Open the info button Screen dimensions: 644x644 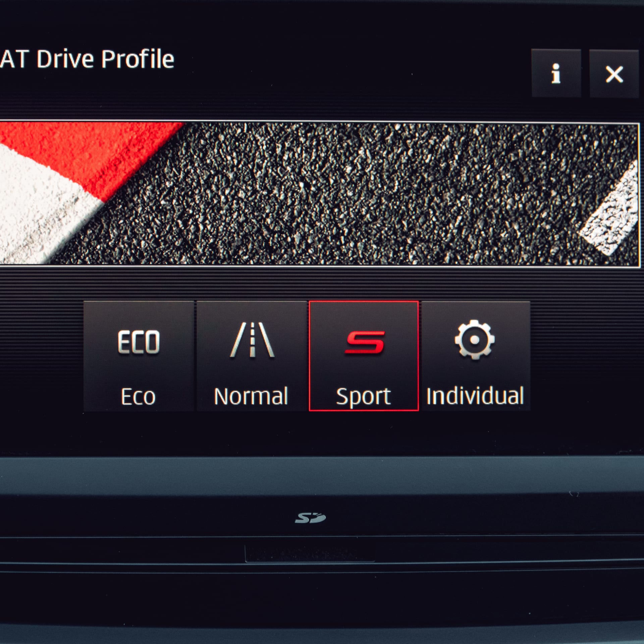click(x=556, y=73)
